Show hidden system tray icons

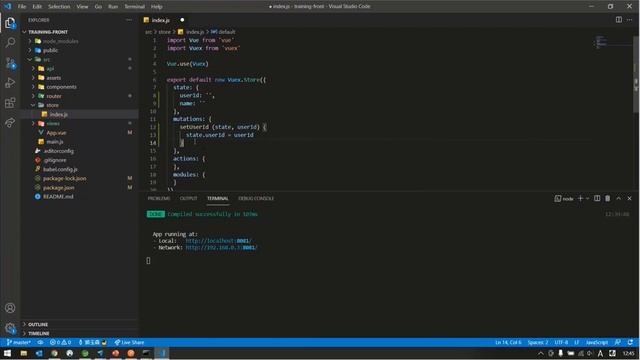coord(541,353)
